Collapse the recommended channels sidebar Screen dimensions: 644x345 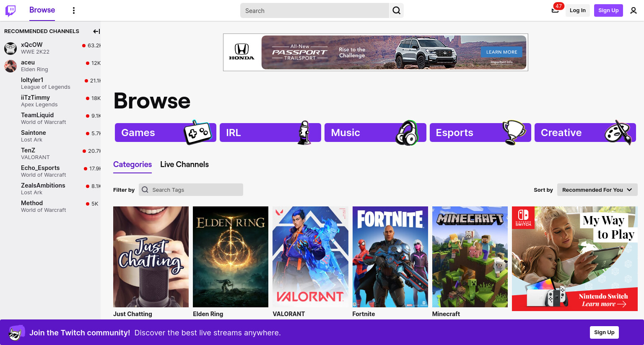tap(96, 31)
